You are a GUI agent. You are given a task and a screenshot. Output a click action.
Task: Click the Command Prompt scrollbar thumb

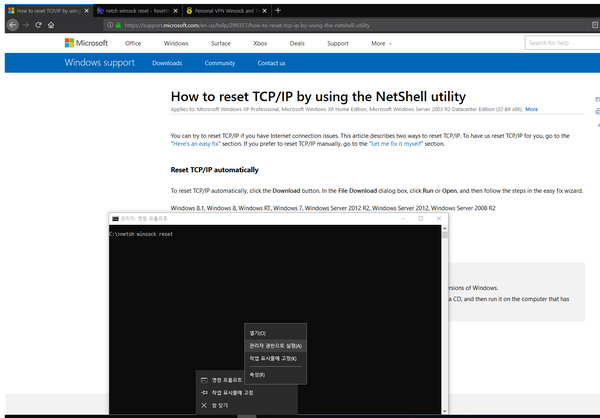(445, 235)
